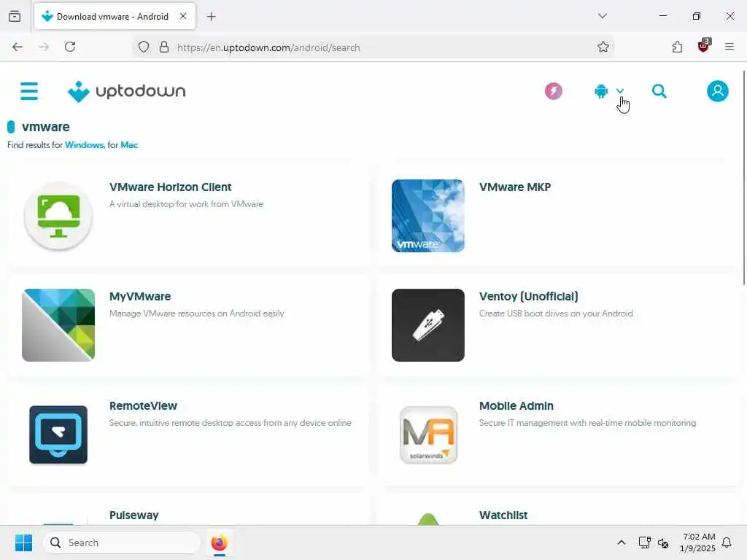Image resolution: width=747 pixels, height=560 pixels.
Task: Open the notifications bell icon
Action: tap(727, 542)
